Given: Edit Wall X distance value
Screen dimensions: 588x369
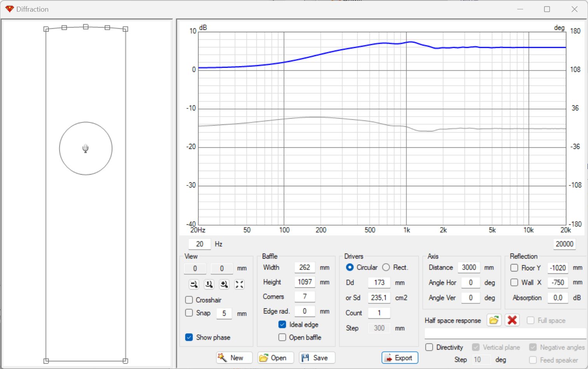Looking at the screenshot, I should (558, 283).
